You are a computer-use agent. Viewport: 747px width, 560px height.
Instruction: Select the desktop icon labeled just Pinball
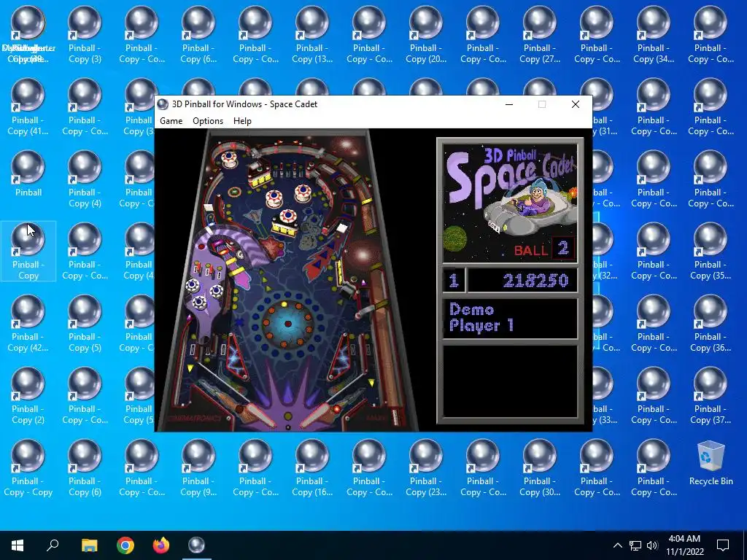(28, 174)
